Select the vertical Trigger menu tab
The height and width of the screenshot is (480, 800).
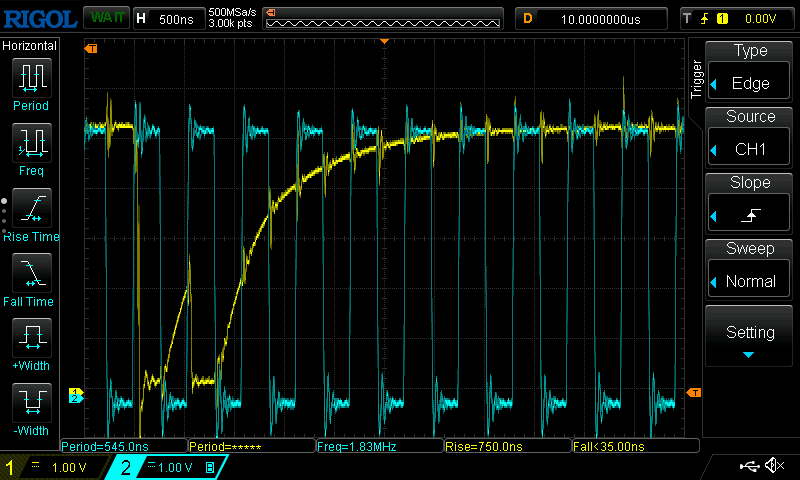pos(696,78)
